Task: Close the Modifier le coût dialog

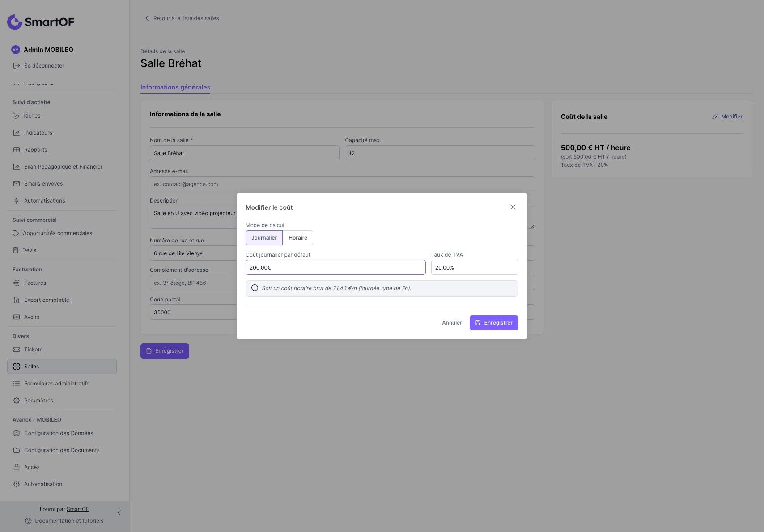Action: click(513, 207)
